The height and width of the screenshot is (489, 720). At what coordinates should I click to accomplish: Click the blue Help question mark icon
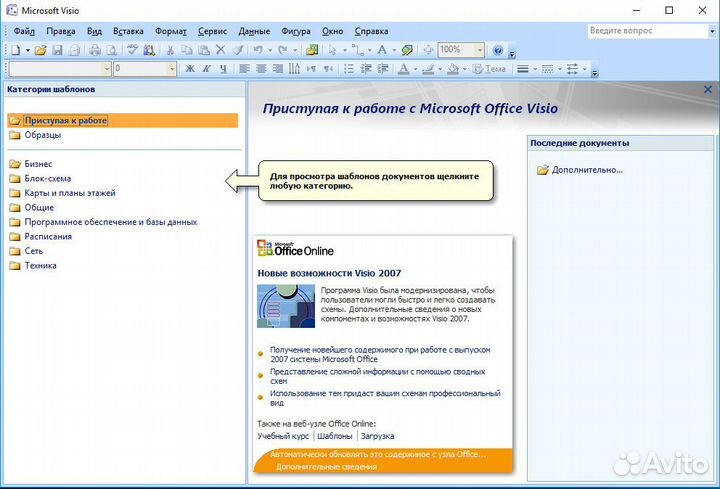click(498, 50)
